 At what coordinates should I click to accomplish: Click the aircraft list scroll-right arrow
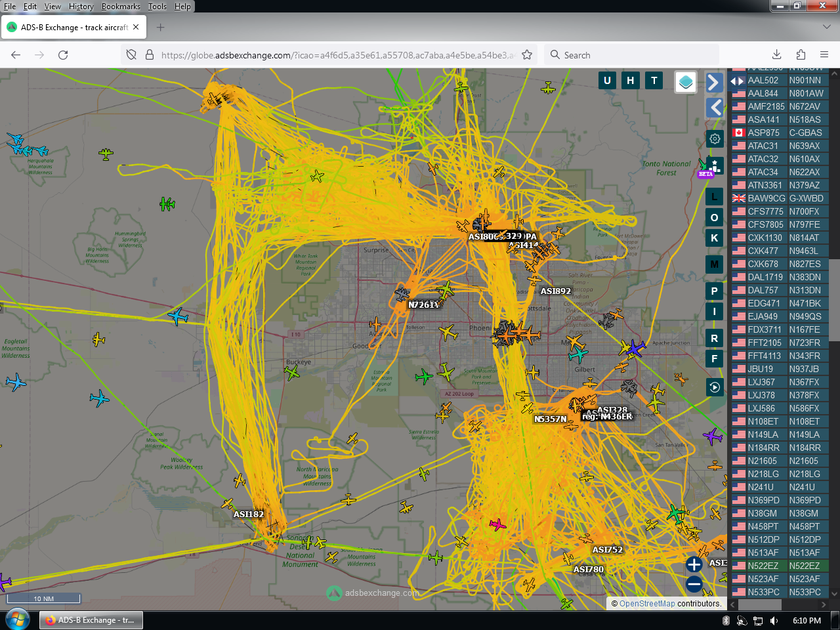click(x=824, y=604)
